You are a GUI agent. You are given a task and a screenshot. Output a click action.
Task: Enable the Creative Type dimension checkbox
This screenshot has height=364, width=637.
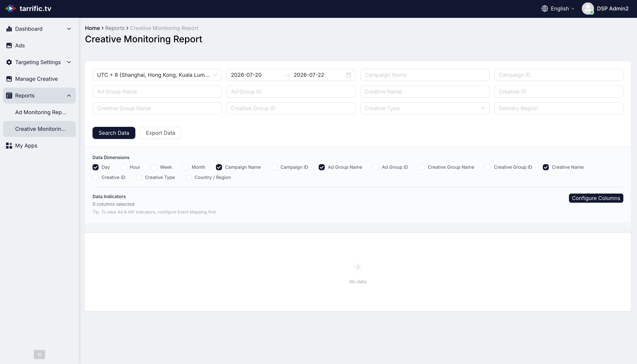point(139,177)
